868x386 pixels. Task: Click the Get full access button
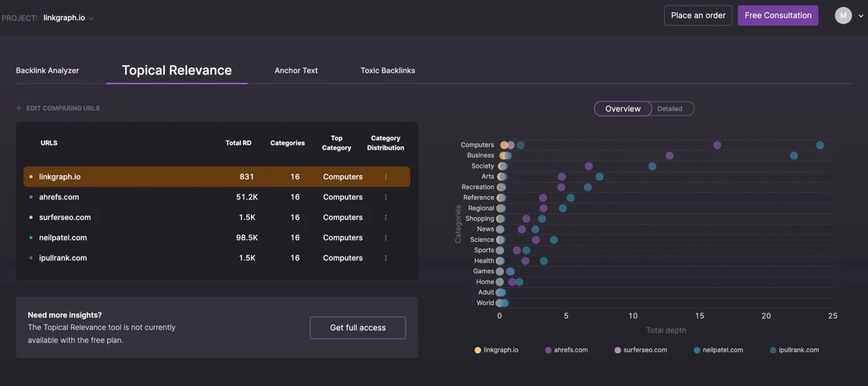[358, 328]
